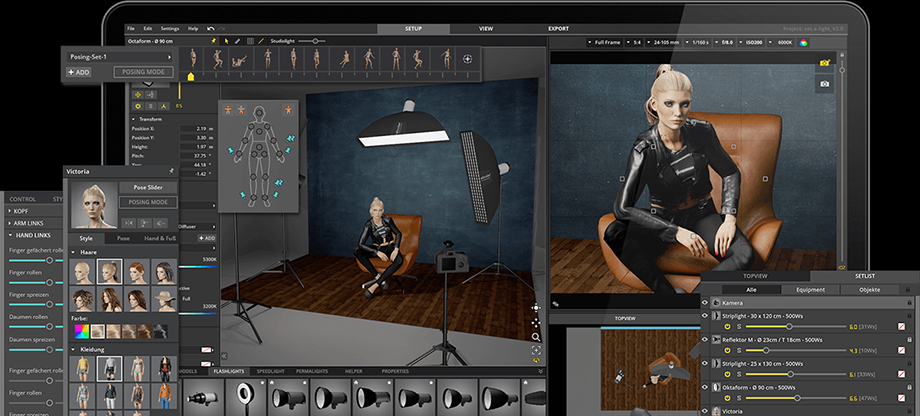Click the rainbow custom hair color icon
Screen dimensions: 920x416
point(82,332)
